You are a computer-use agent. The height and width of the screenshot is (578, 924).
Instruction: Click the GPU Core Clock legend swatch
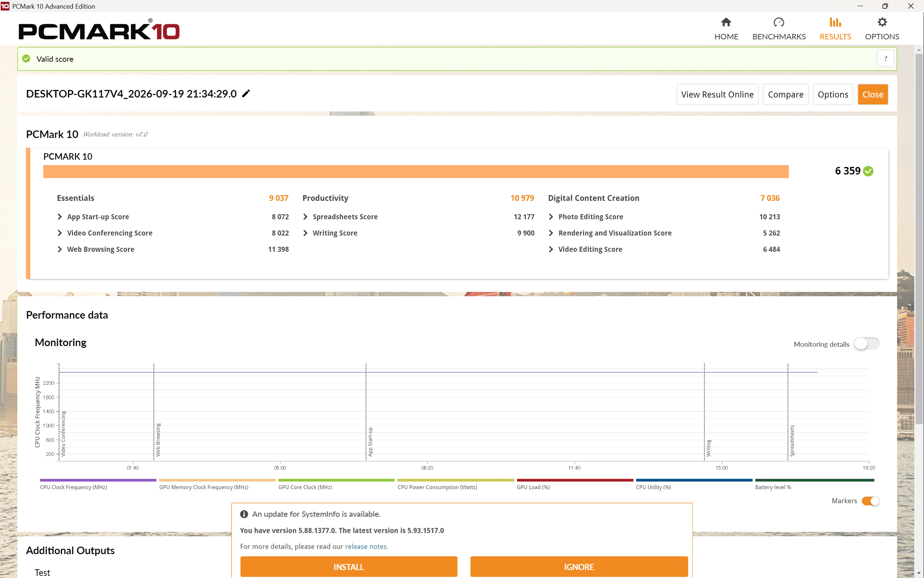click(x=336, y=480)
